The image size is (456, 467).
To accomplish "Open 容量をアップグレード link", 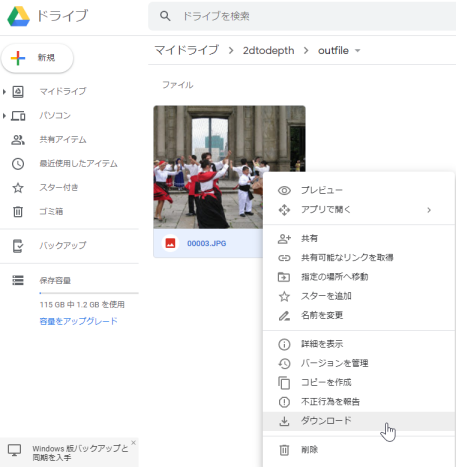I will [78, 321].
